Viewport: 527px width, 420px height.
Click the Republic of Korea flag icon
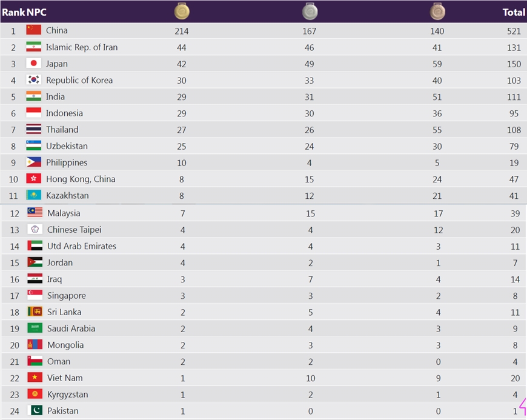34,80
